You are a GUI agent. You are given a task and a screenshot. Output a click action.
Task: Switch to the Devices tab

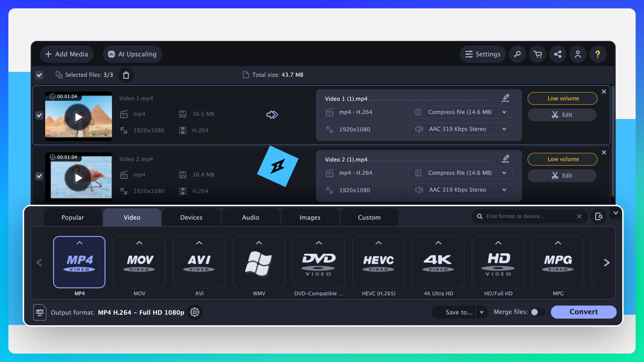coord(191,217)
